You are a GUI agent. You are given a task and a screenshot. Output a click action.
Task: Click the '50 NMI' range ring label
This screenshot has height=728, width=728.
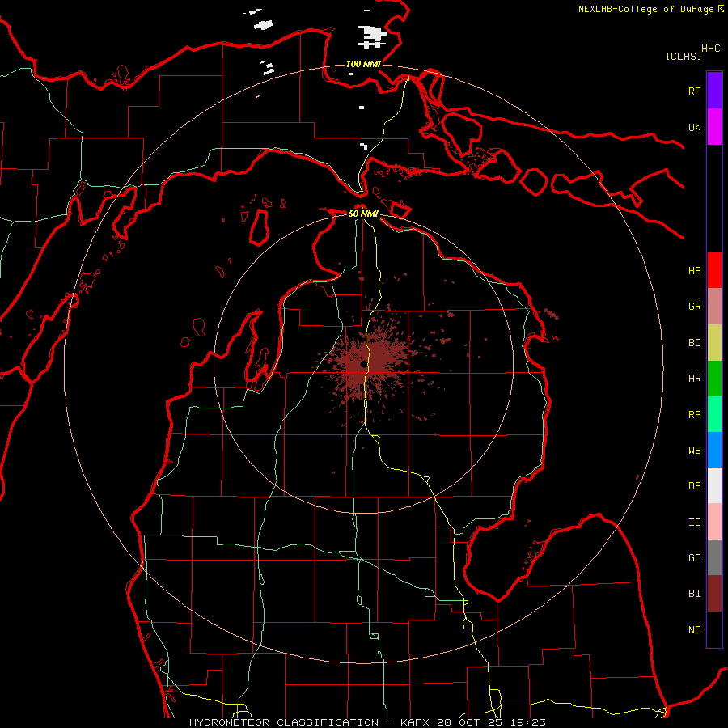(363, 214)
